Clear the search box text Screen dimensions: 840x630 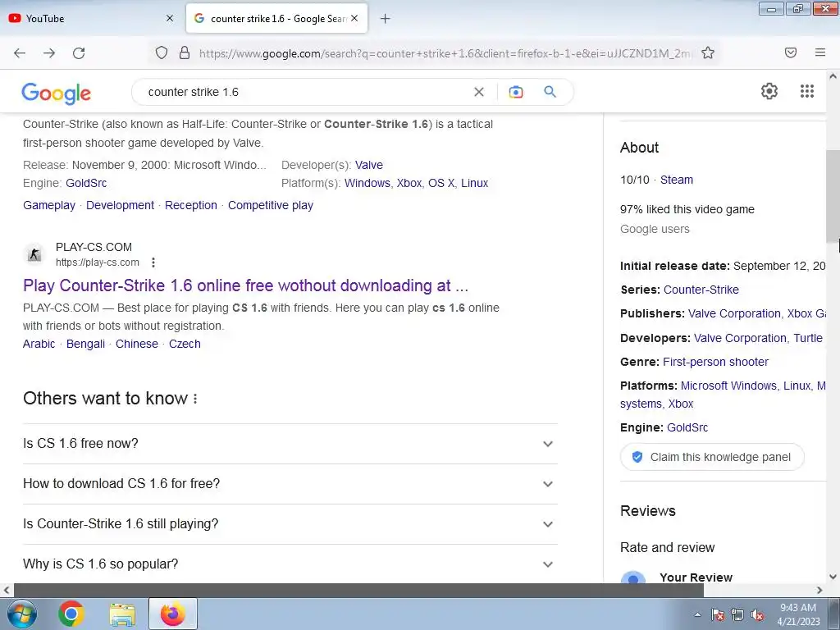[479, 92]
